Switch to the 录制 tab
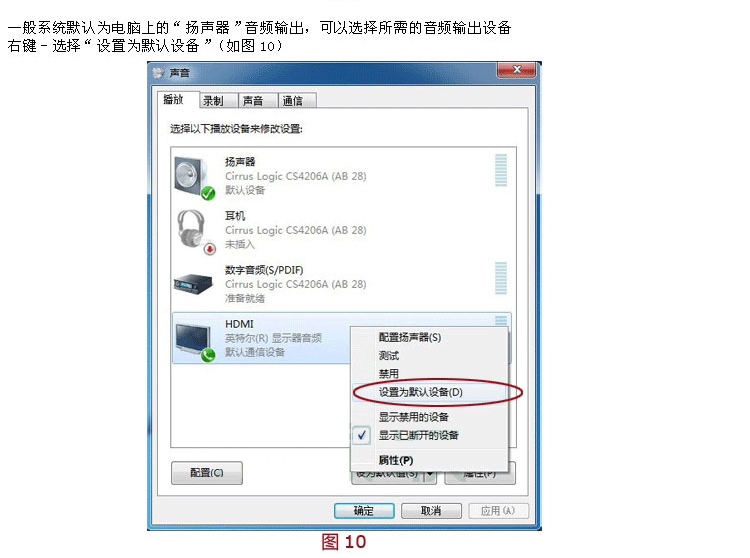Viewport: 750px width, 558px height. point(213,101)
